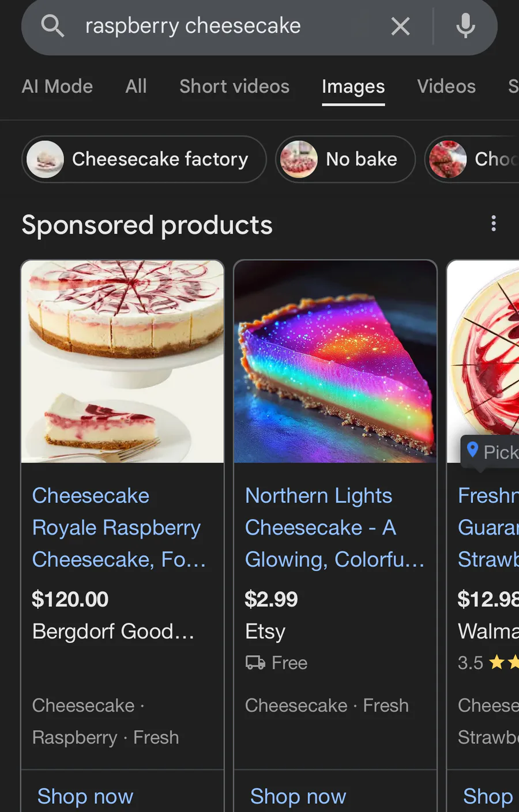The image size is (519, 812).
Task: Switch to the All results tab
Action: point(136,87)
